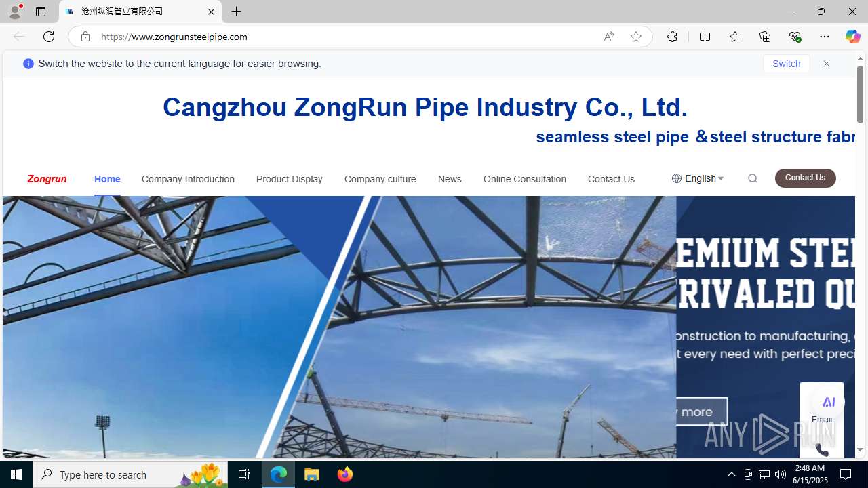This screenshot has width=868, height=488.
Task: Click Switch to change website language
Action: click(x=787, y=64)
